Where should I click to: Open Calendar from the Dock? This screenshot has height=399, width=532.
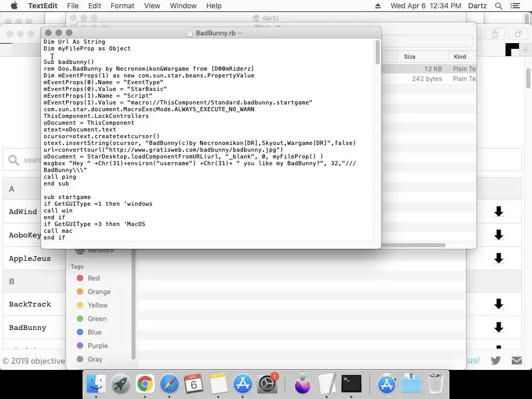[194, 384]
